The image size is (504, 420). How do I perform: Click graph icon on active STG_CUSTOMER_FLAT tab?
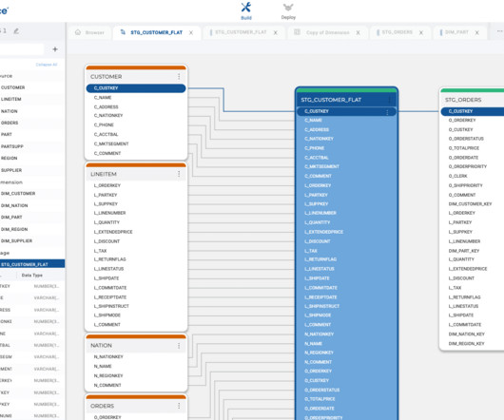tap(123, 32)
